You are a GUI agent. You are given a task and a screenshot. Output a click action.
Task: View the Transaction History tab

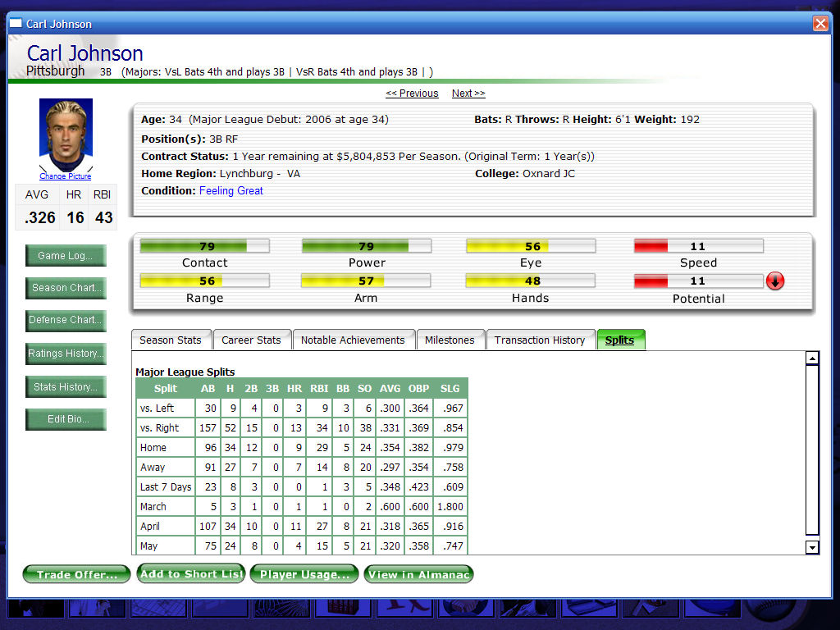point(540,340)
